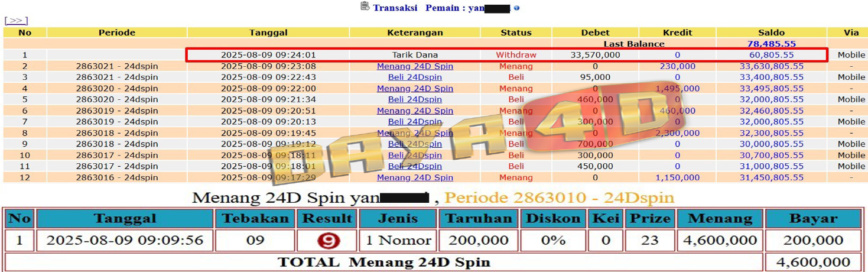Screen dimensions: 868x272
Task: Click the Transaksi document icon
Action: [365, 7]
